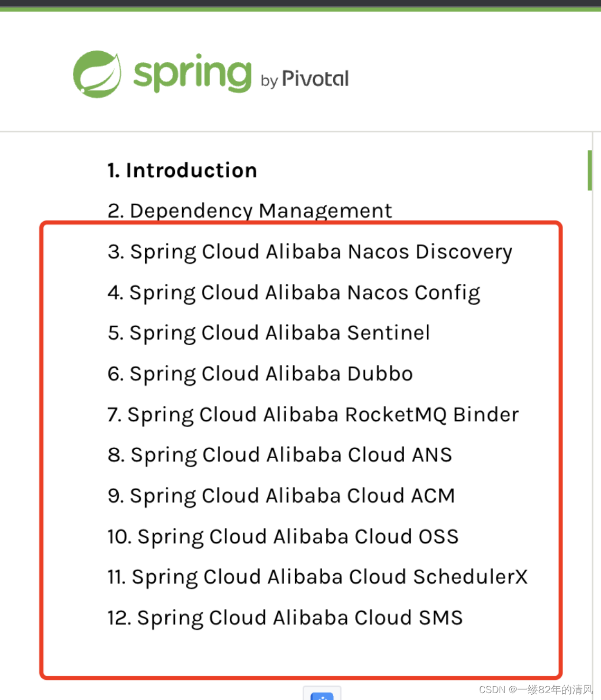The width and height of the screenshot is (601, 700).
Task: Open Spring Cloud Alibaba Cloud OSS
Action: pyautogui.click(x=283, y=537)
